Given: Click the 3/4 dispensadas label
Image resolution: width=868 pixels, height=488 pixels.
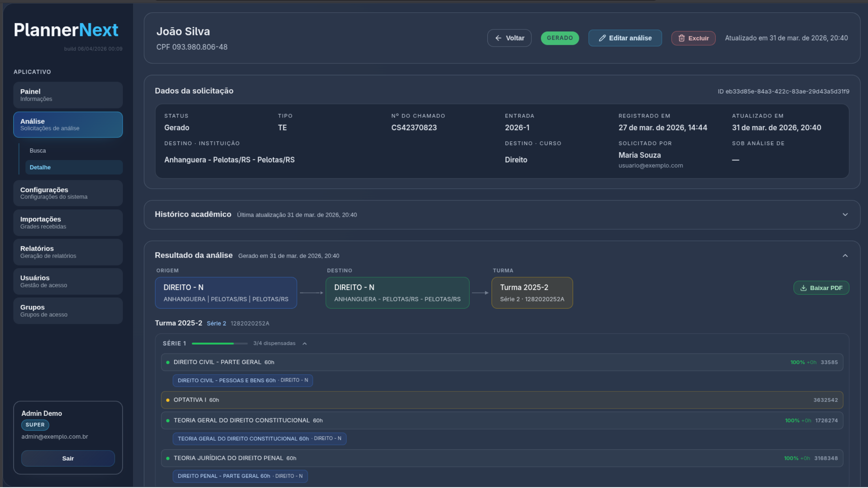Looking at the screenshot, I should pyautogui.click(x=274, y=344).
